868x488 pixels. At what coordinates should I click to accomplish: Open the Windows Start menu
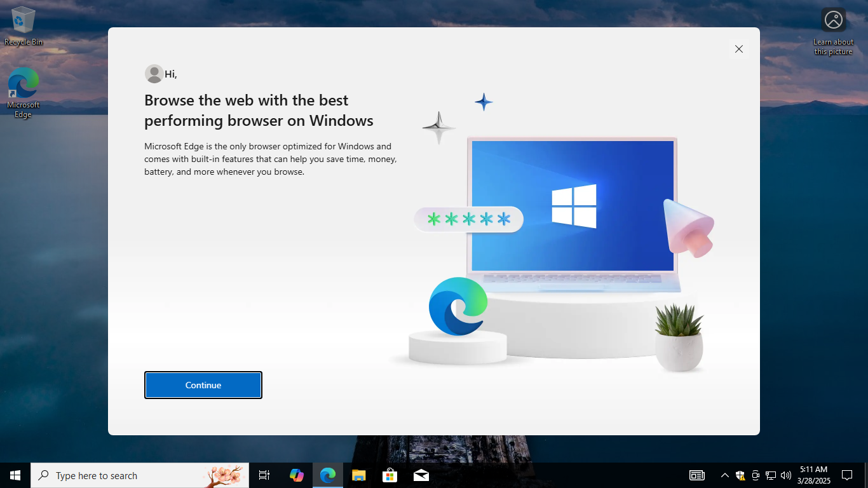[x=15, y=475]
